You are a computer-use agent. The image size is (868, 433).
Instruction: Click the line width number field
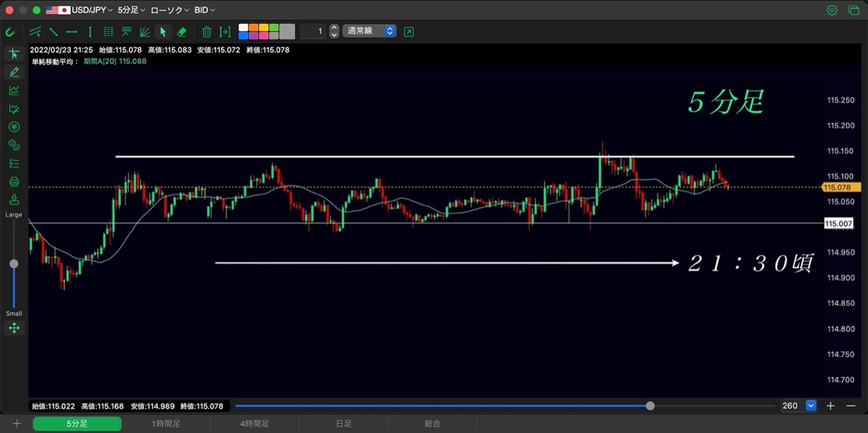(313, 31)
